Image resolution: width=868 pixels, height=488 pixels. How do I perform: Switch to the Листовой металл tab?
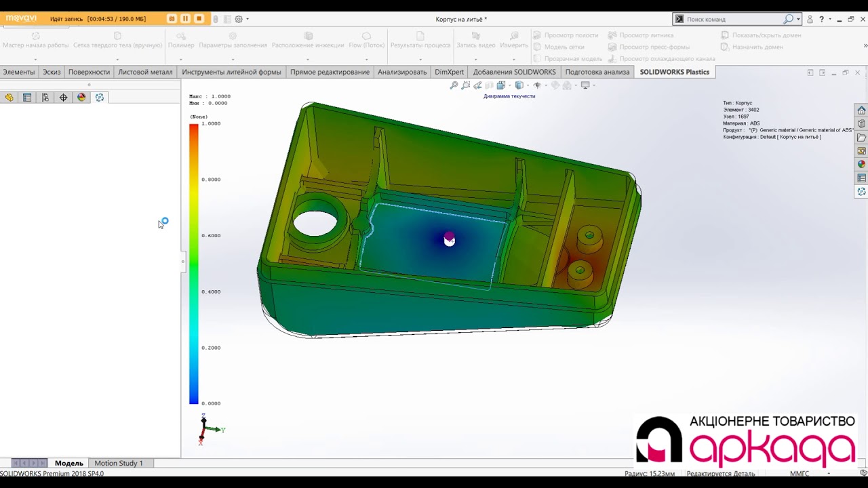pyautogui.click(x=145, y=72)
